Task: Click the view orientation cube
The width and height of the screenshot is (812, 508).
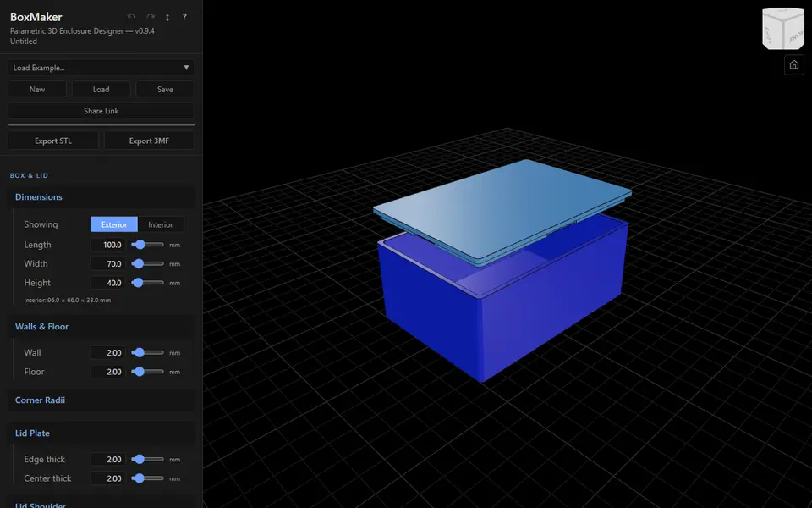Action: click(x=783, y=29)
